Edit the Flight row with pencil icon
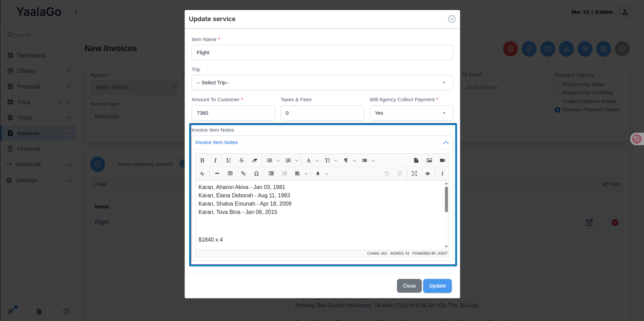The width and height of the screenshot is (644, 321). [x=589, y=222]
